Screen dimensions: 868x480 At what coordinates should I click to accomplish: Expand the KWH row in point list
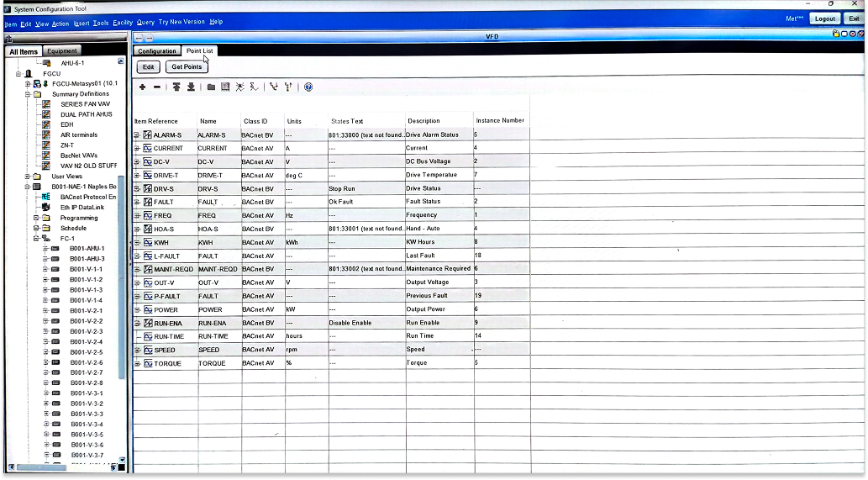click(x=137, y=242)
